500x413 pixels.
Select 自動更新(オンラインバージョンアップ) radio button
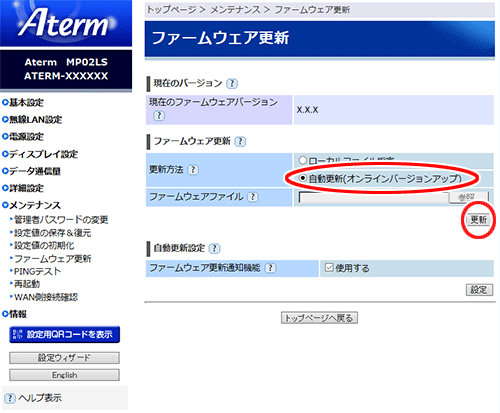tap(302, 178)
